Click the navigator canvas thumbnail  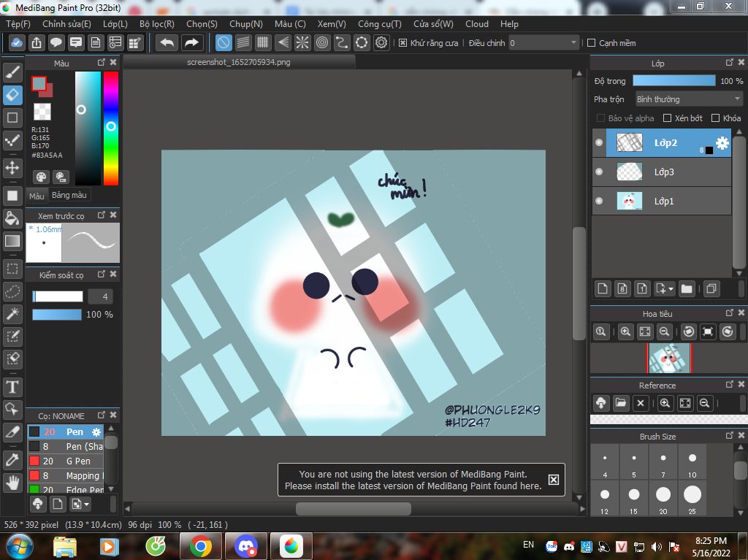click(x=669, y=358)
